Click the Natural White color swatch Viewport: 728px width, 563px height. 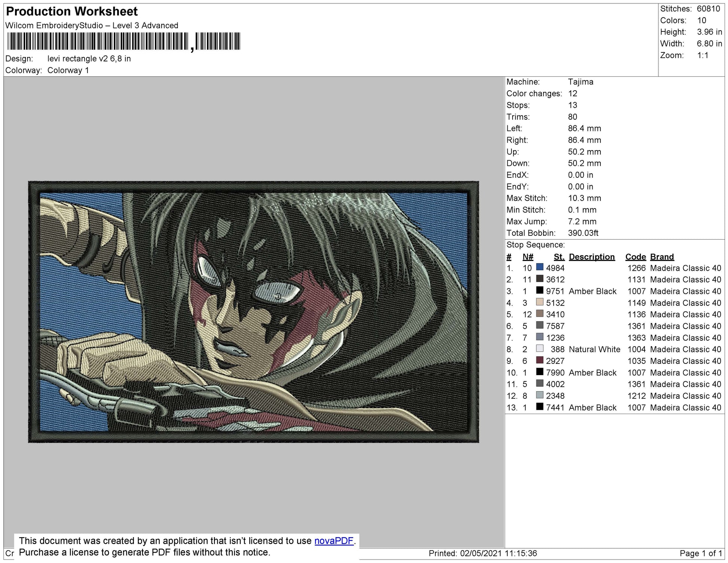point(539,348)
